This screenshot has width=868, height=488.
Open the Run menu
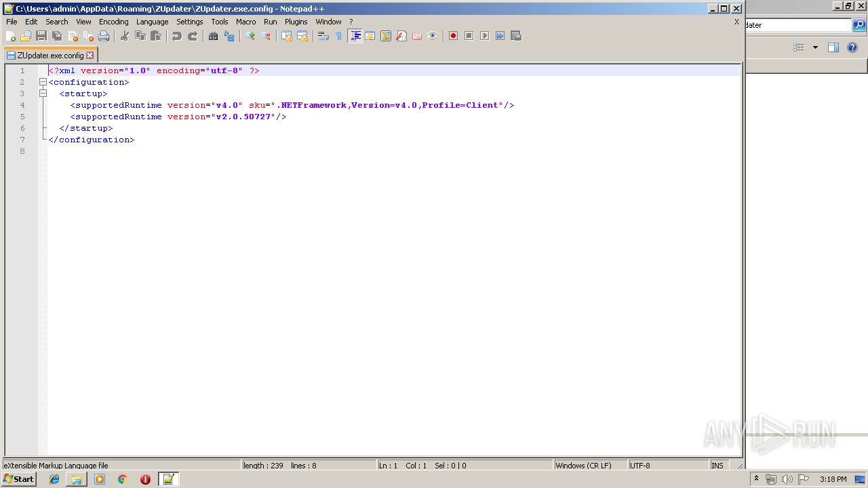tap(271, 22)
